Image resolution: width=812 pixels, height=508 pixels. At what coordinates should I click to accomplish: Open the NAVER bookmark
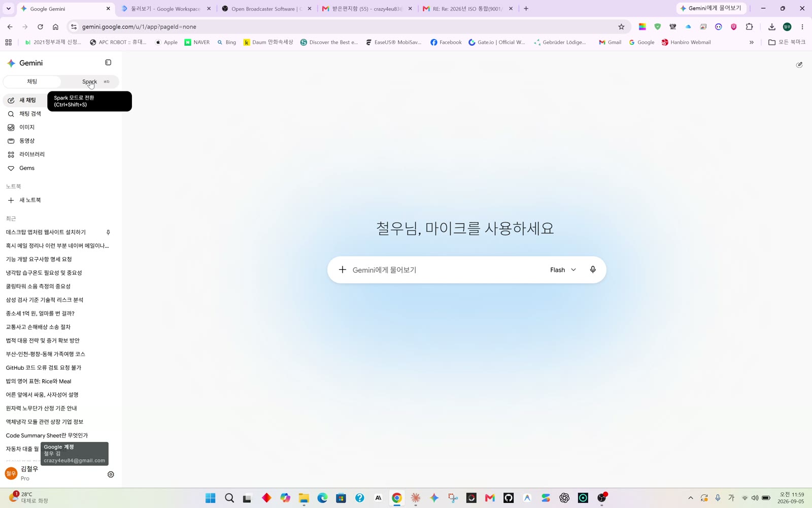pos(197,42)
